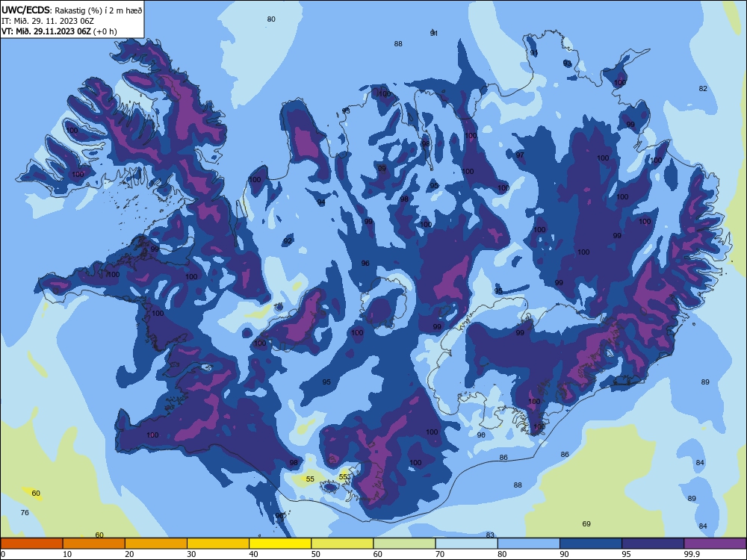Click the 0–10 dark orange legend swatch
Screen dimensions: 747x560
[31, 544]
